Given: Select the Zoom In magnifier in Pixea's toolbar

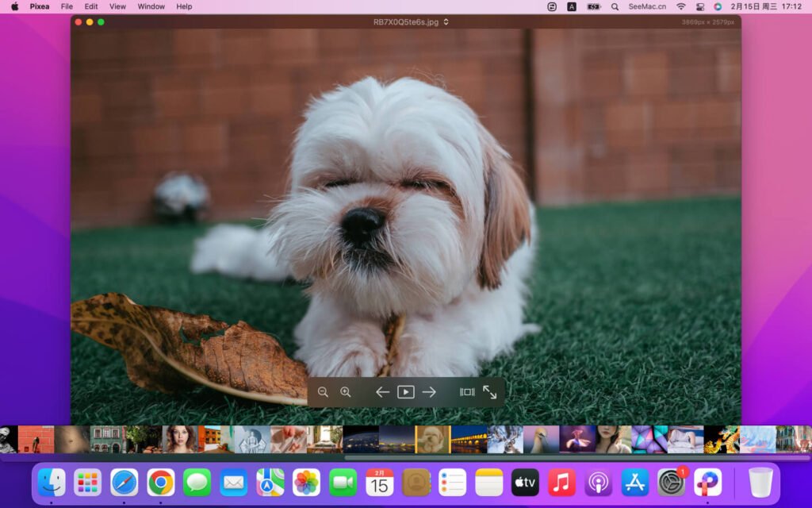Looking at the screenshot, I should pos(346,391).
